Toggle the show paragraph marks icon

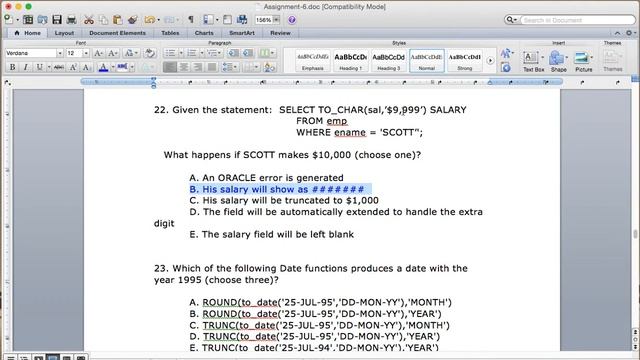191,20
